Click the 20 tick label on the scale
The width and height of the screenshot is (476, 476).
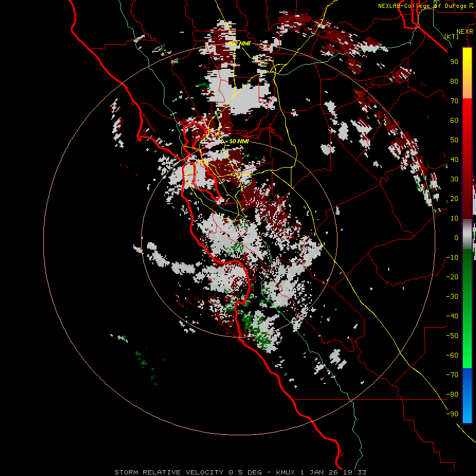pos(454,199)
